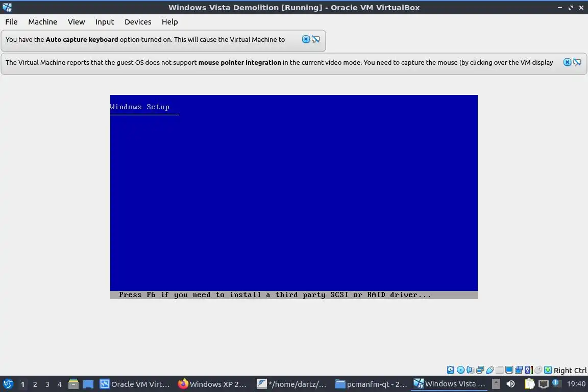The image size is (588, 392).
Task: Click the network adapters indicator
Action: pyautogui.click(x=480, y=370)
